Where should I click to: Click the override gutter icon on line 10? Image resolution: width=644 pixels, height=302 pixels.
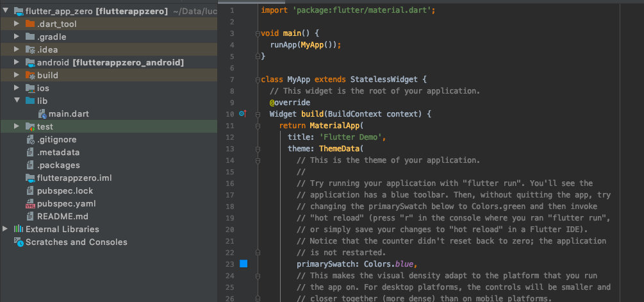point(242,113)
